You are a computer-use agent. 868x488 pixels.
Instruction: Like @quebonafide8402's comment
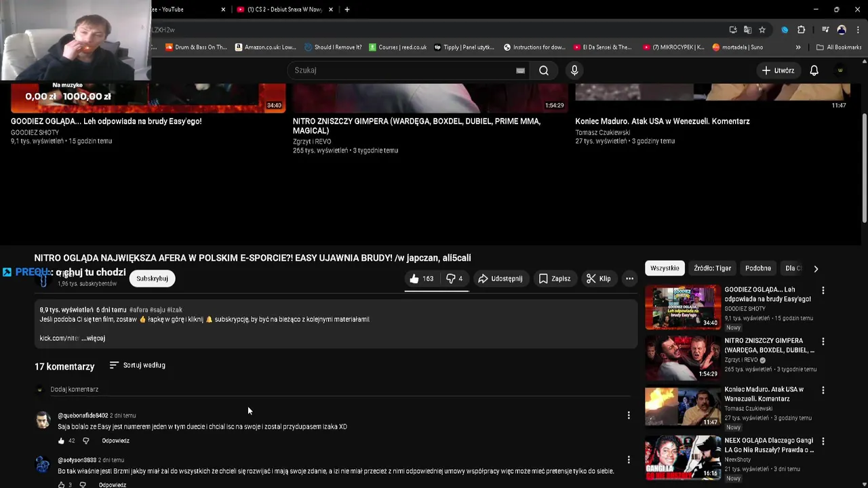(61, 441)
